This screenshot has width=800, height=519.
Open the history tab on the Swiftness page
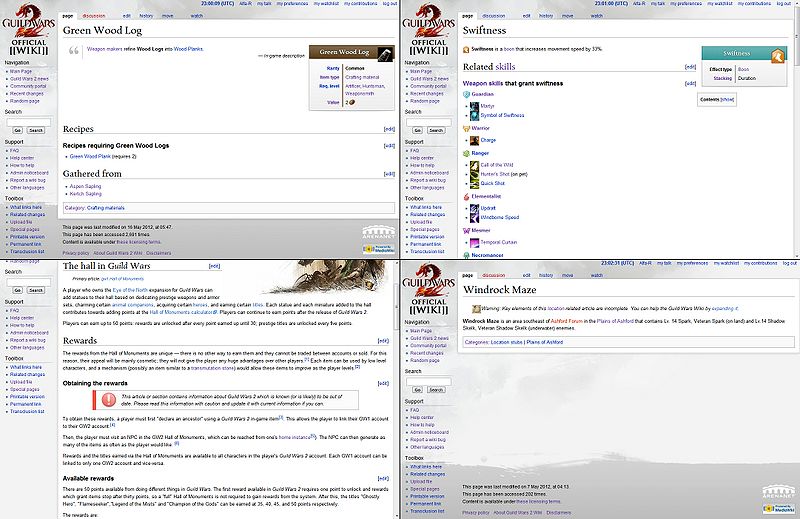[x=546, y=16]
